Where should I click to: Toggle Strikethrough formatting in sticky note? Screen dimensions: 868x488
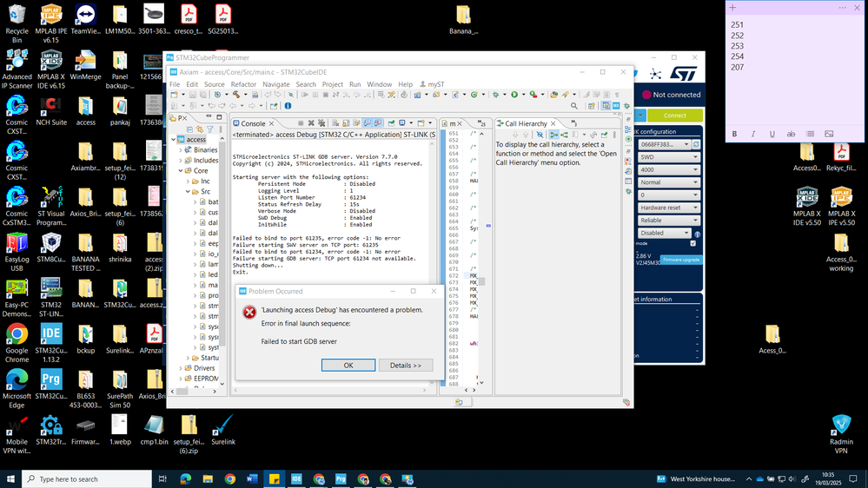pos(791,134)
